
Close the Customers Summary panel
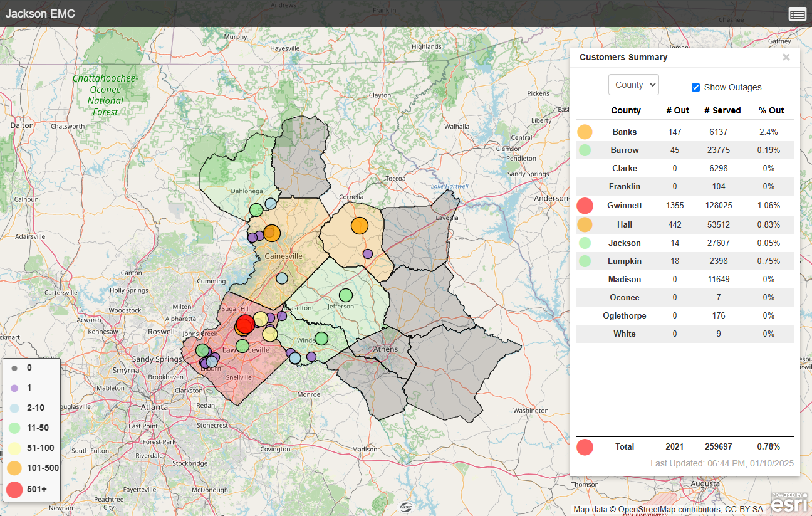786,57
